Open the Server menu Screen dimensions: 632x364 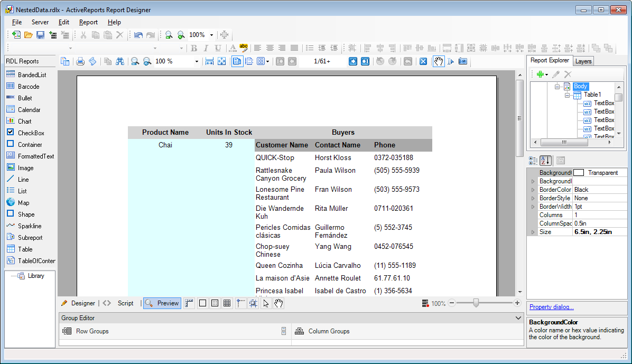pos(40,22)
